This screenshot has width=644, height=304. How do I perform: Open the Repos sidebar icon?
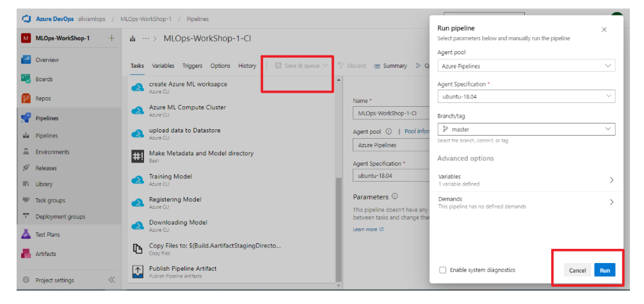[26, 99]
